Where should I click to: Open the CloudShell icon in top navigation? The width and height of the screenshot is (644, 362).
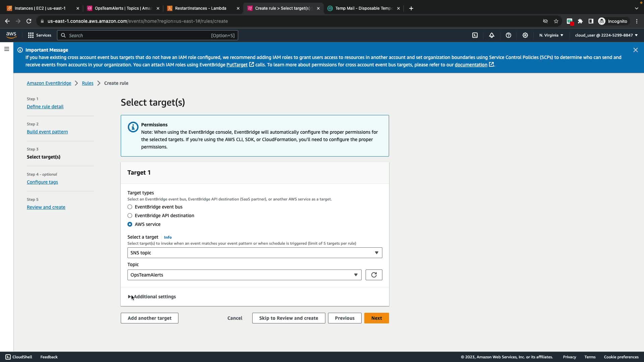click(x=475, y=35)
